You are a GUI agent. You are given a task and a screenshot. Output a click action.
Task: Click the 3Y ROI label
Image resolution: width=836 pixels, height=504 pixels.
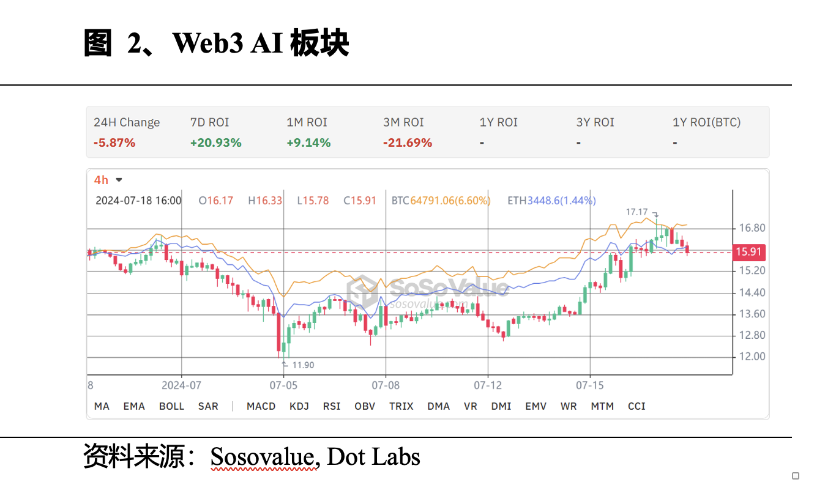595,122
